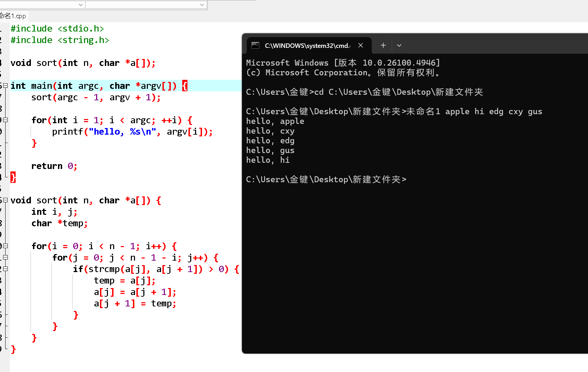
Task: Open the left code navigation dropdown
Action: (x=81, y=5)
